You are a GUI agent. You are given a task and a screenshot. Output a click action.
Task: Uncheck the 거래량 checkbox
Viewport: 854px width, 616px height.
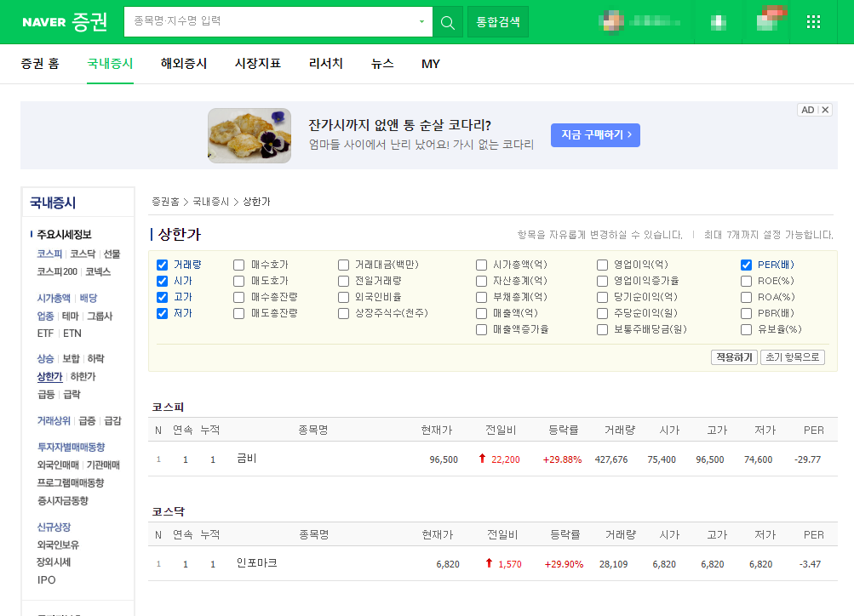pos(162,265)
